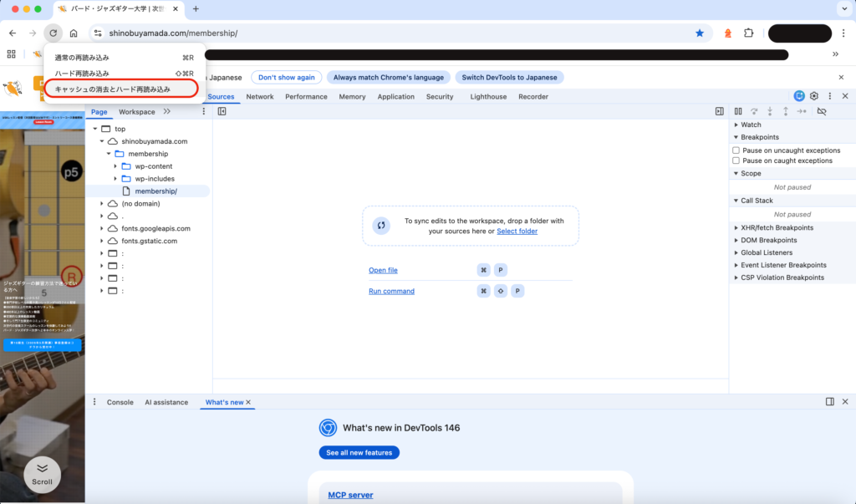Click the bookmark star in address bar

coord(700,33)
